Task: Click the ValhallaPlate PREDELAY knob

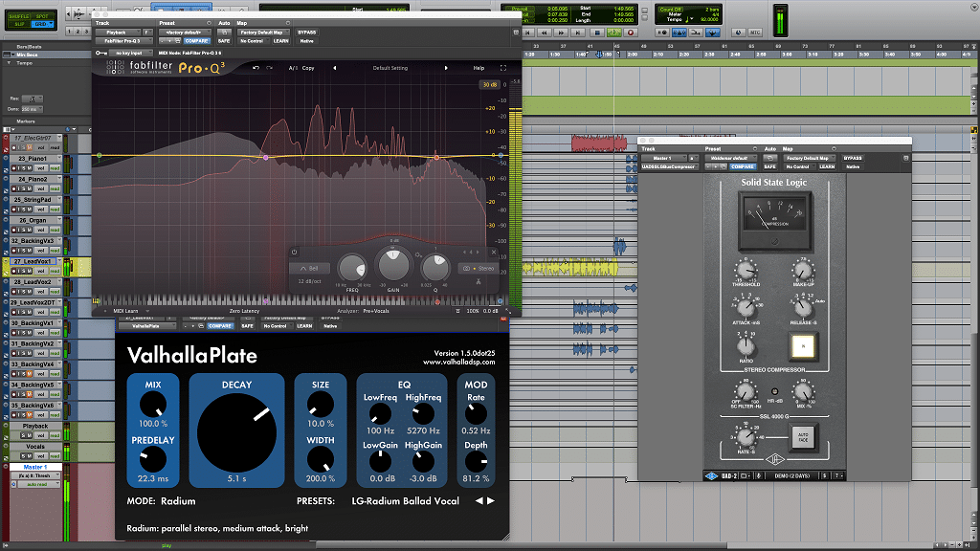Action: (x=152, y=460)
